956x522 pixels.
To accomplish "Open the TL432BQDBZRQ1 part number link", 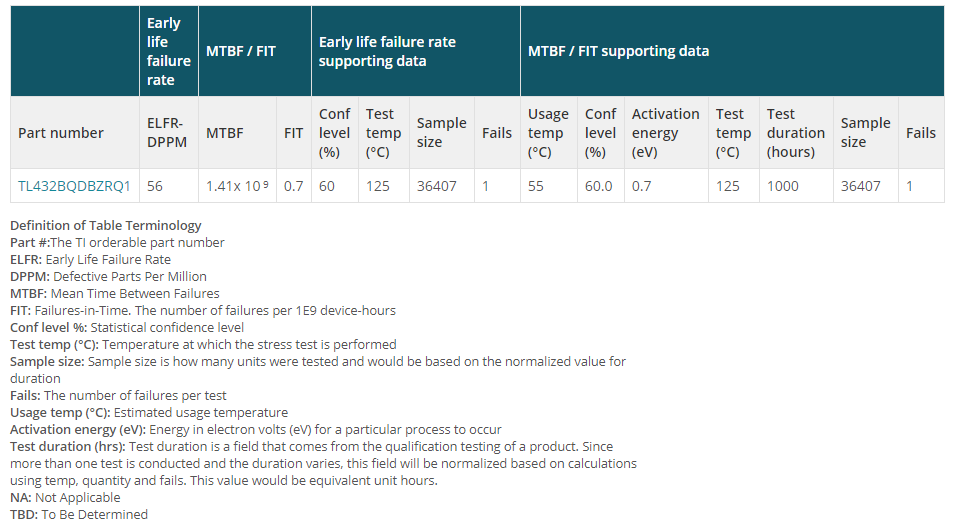I will coord(74,186).
